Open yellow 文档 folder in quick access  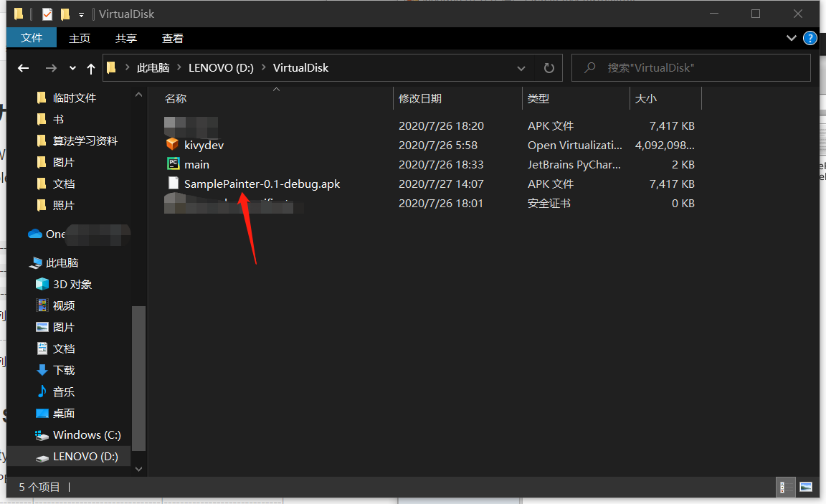pyautogui.click(x=63, y=184)
